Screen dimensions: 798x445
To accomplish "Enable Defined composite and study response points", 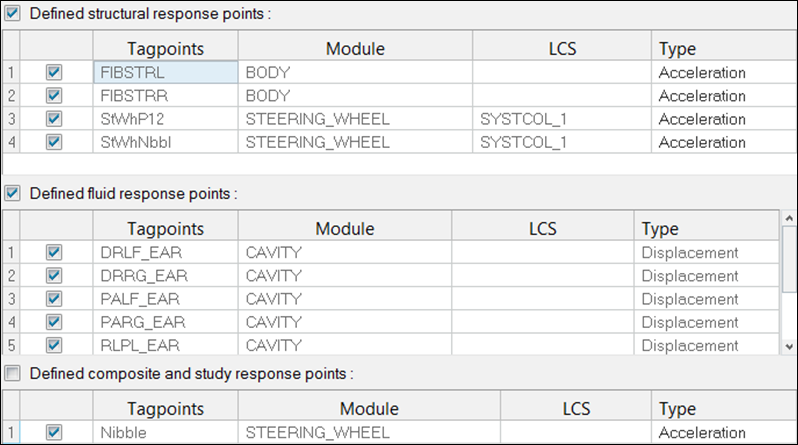I will pos(12,373).
